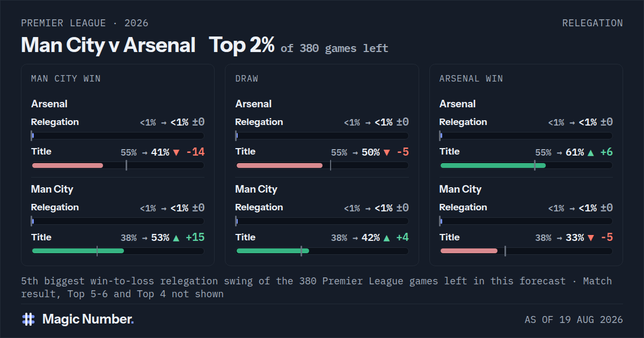Click the Man City v Arsenal title
The width and height of the screenshot is (644, 338).
(x=108, y=45)
